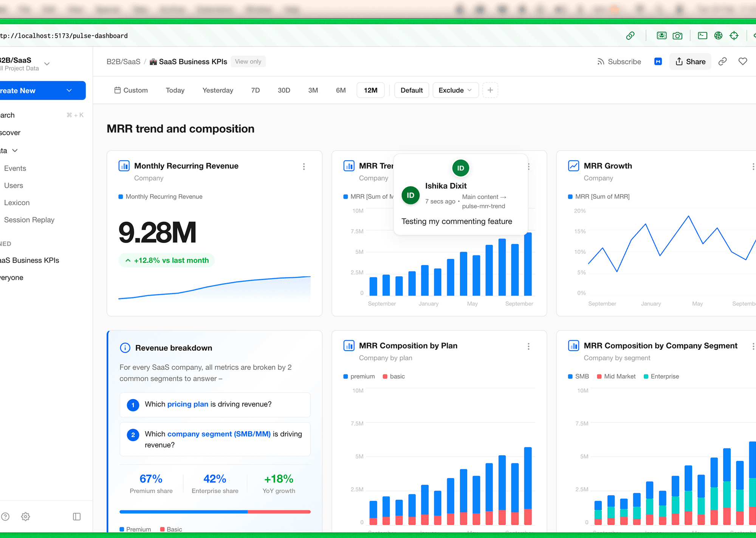
Task: Click the globe icon in browser toolbar
Action: click(718, 36)
